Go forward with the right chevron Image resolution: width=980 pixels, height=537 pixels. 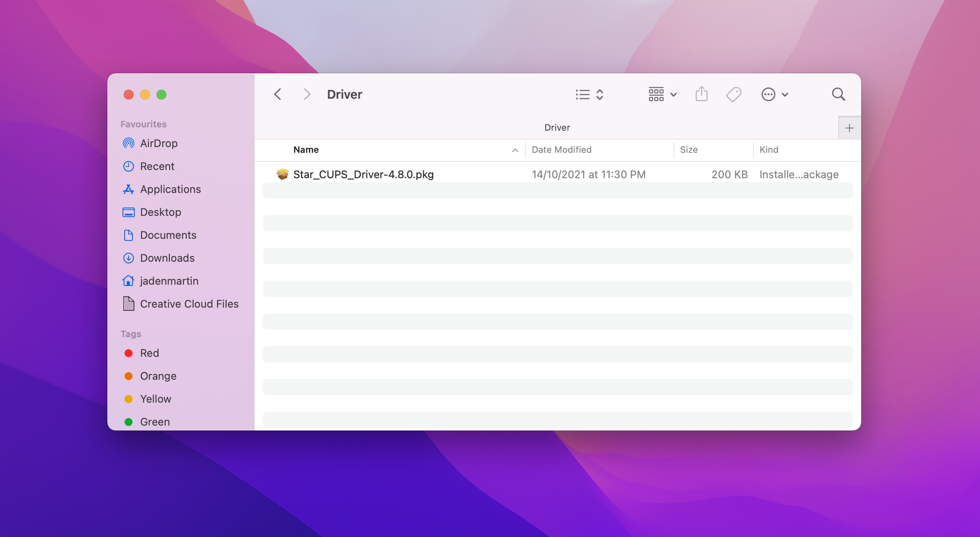tap(306, 95)
